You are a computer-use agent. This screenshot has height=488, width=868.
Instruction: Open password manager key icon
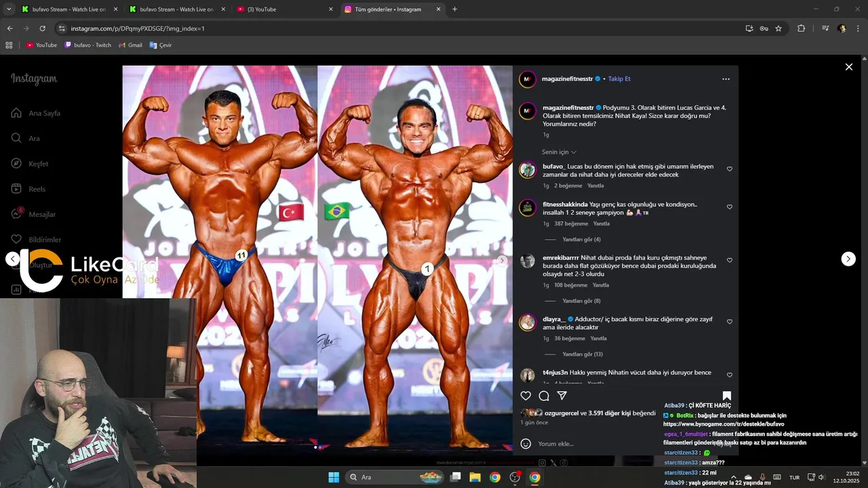764,28
